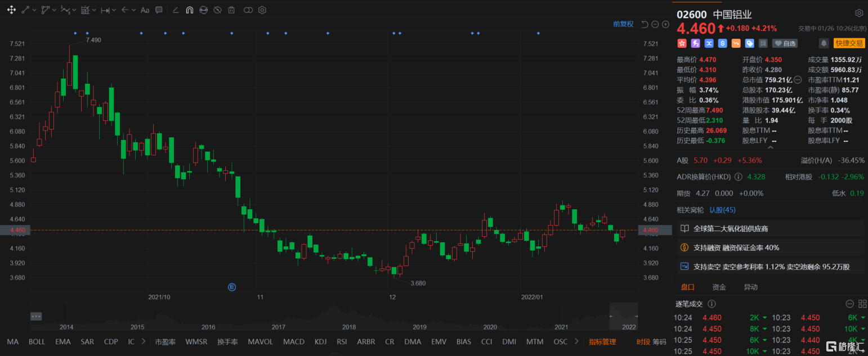
Task: Open the line tool dropdown arrow
Action: click(35, 10)
